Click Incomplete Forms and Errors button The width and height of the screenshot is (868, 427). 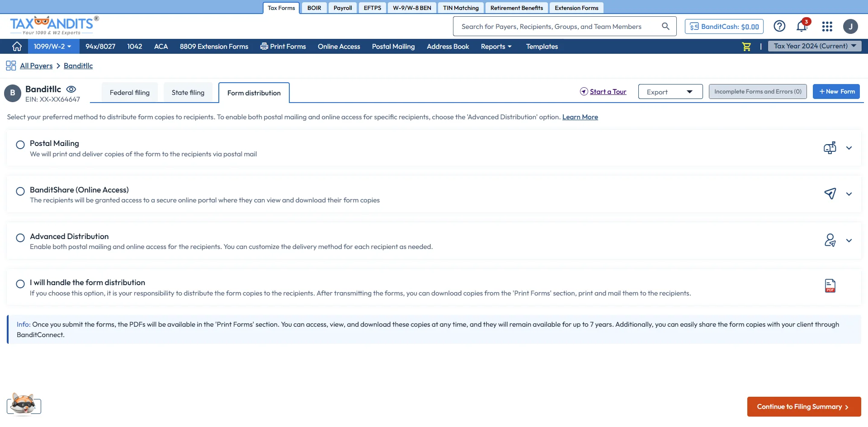(x=758, y=91)
